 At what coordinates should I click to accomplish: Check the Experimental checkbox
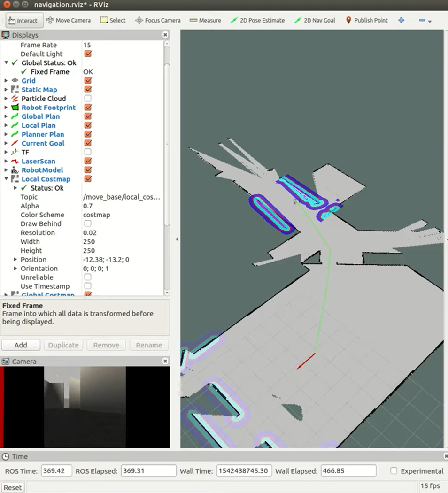pyautogui.click(x=393, y=470)
